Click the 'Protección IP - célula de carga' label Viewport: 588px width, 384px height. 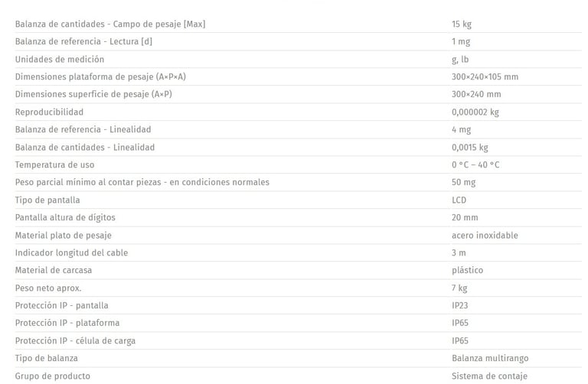75,340
